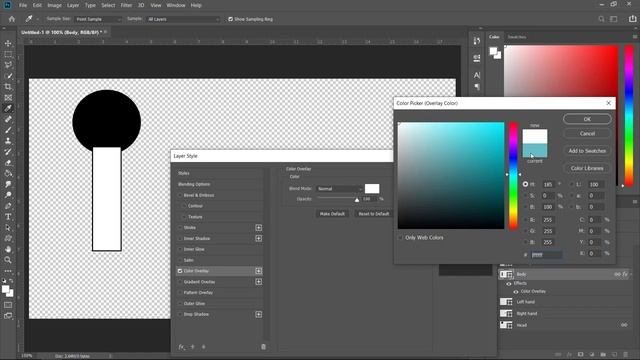
Task: Open the Blend Mode Normal dropdown
Action: click(340, 189)
